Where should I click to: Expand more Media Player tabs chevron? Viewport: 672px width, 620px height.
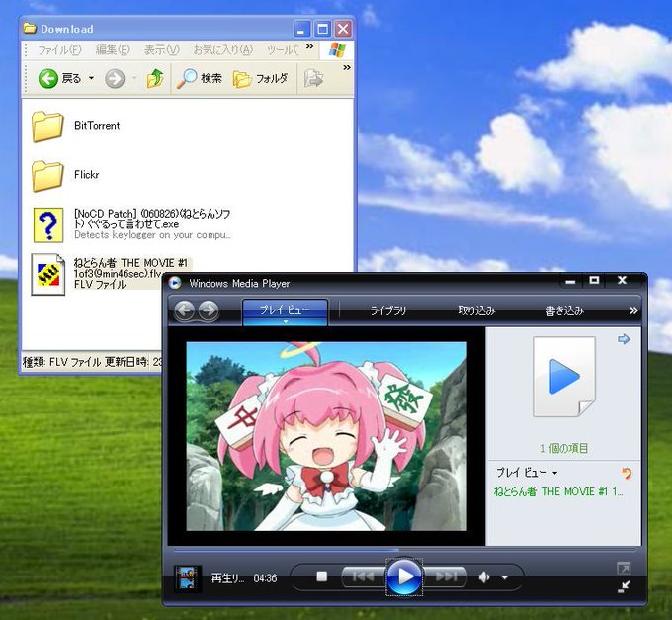tap(633, 310)
